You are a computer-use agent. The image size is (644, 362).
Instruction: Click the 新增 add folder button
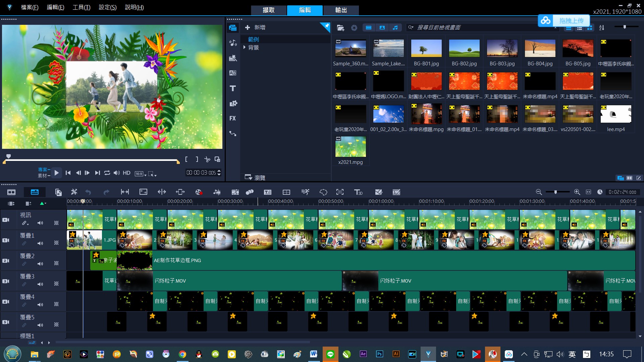click(255, 27)
